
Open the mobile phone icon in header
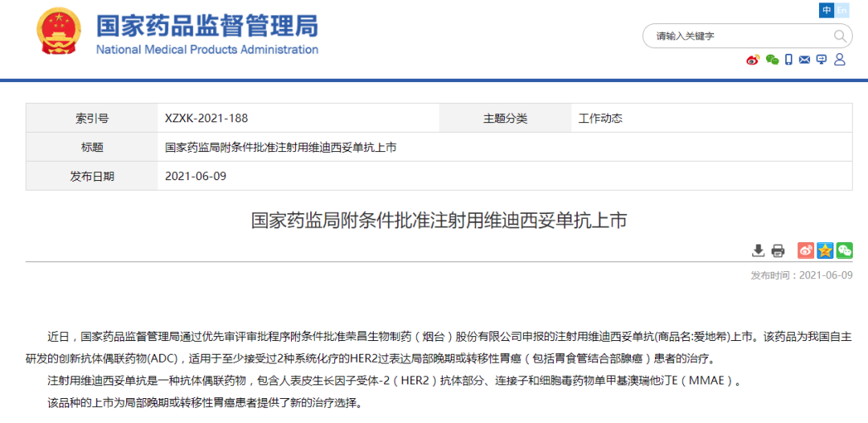(789, 60)
